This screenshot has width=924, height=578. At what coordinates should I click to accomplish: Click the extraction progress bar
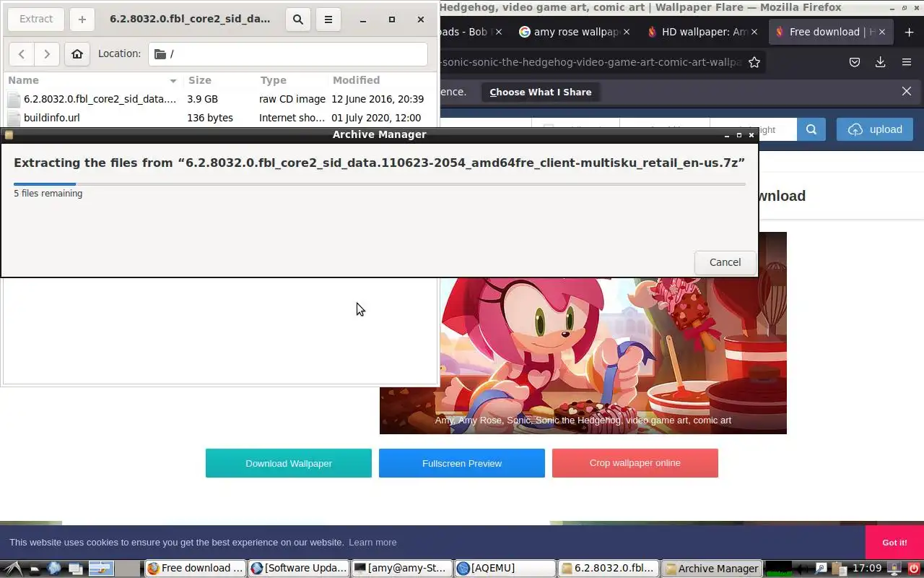pos(379,184)
